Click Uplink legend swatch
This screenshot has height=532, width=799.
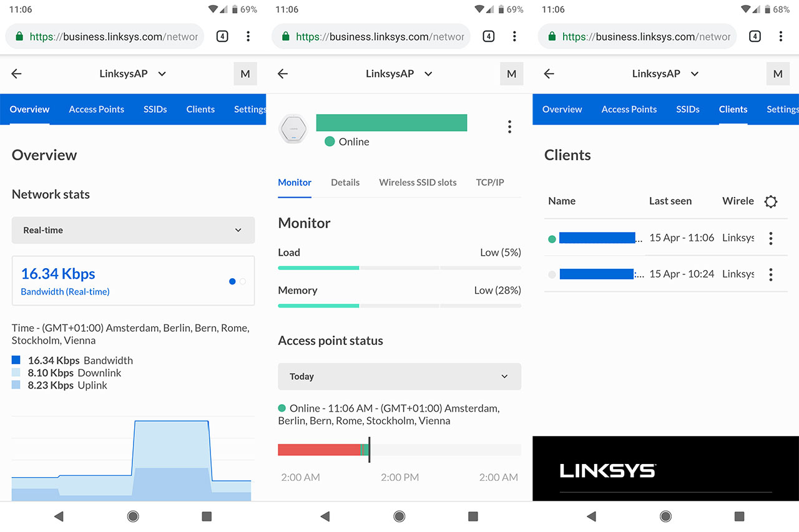pos(16,385)
